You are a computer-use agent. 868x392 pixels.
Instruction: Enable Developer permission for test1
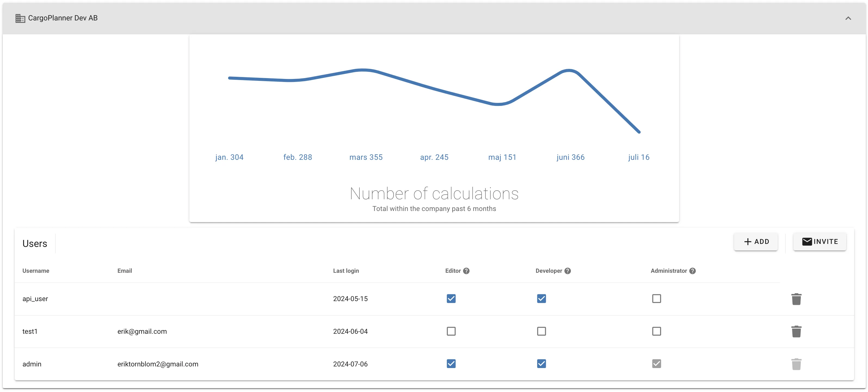pos(541,331)
